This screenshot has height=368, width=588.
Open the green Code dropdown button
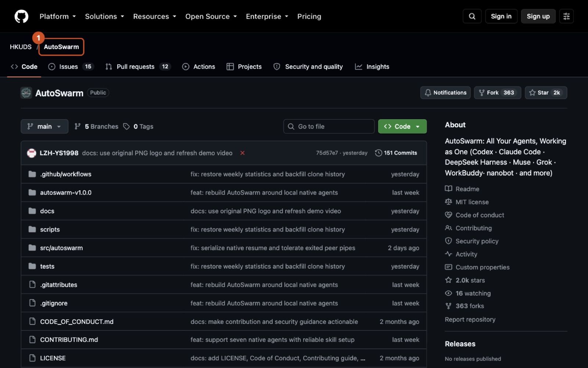coord(402,126)
